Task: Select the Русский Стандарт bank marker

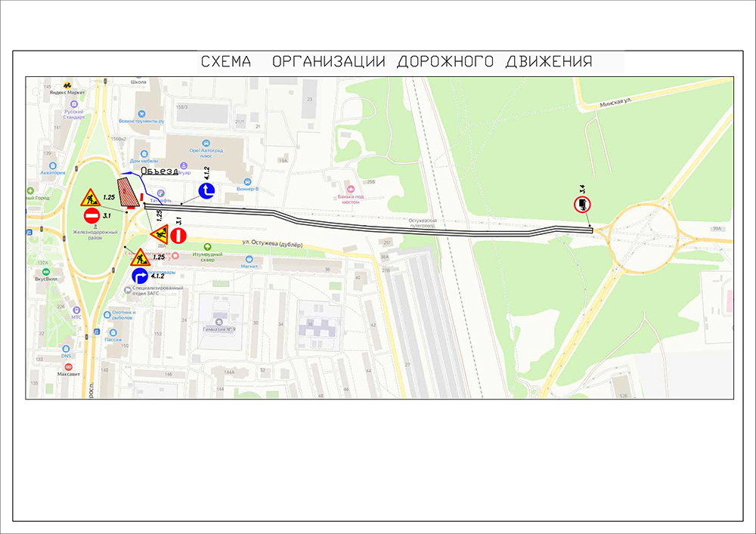Action: point(73,104)
